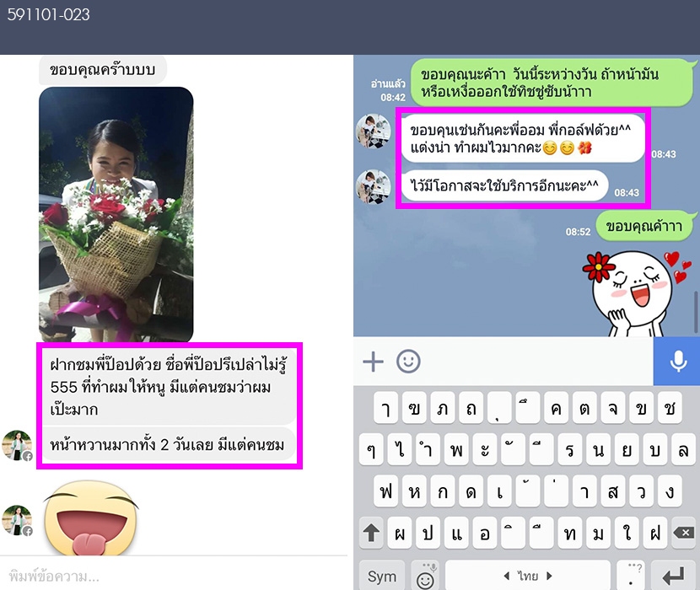
Task: Tap the ช key
Action: pos(670,407)
